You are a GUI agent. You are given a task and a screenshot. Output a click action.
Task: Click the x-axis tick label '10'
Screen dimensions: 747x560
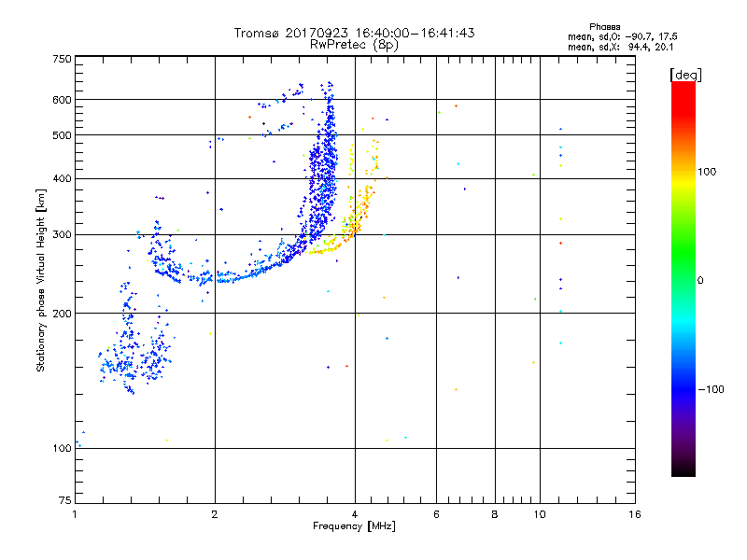pos(540,514)
